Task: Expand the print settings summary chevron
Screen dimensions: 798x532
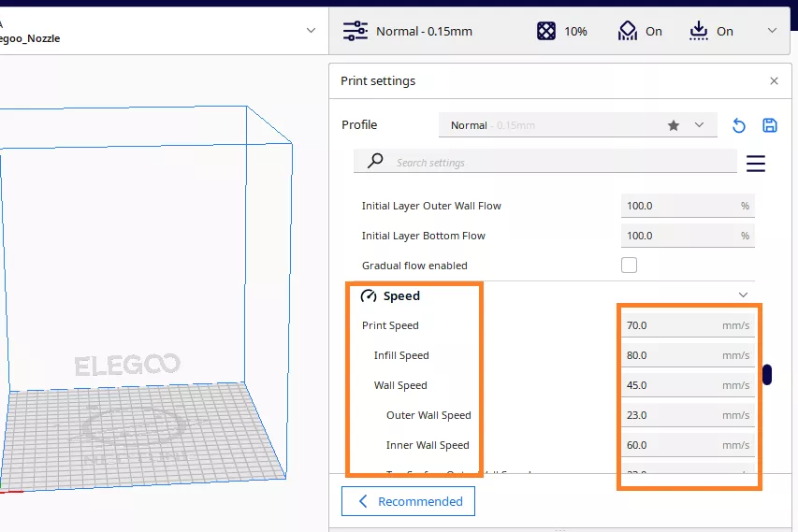Action: 772,31
